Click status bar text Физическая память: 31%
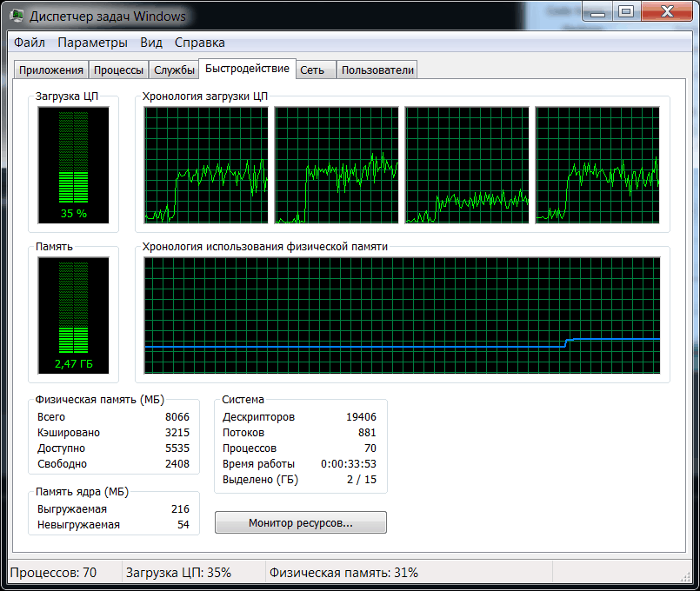Viewport: 700px width, 591px height. [343, 572]
